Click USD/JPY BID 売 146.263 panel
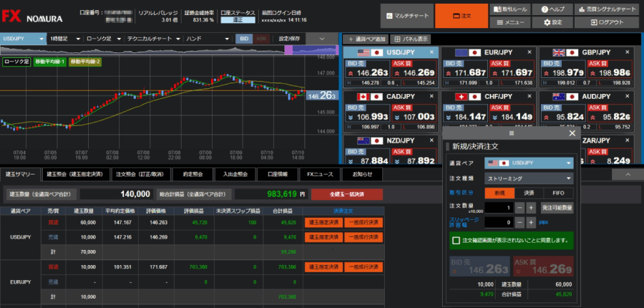644x308 pixels. tap(367, 69)
